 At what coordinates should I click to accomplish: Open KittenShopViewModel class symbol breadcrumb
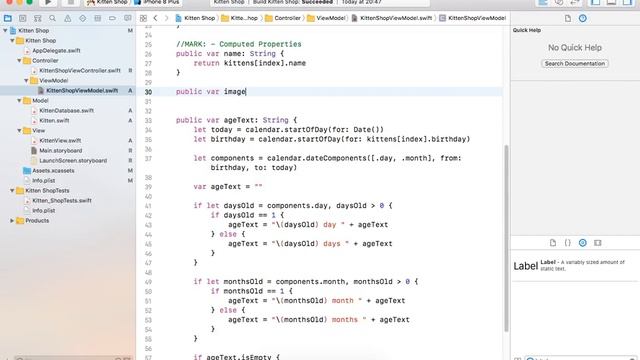pos(473,18)
